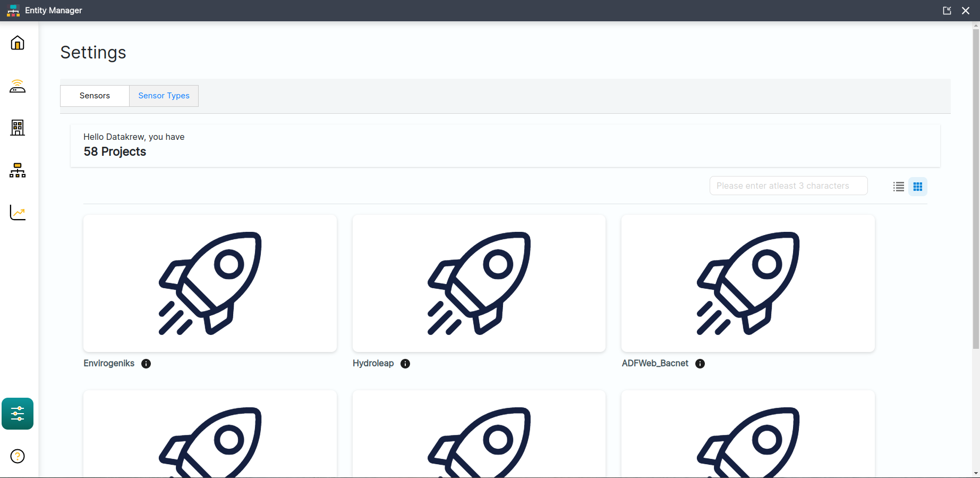Open the Hydroleap project card
Viewport: 980px width, 478px height.
tap(479, 283)
